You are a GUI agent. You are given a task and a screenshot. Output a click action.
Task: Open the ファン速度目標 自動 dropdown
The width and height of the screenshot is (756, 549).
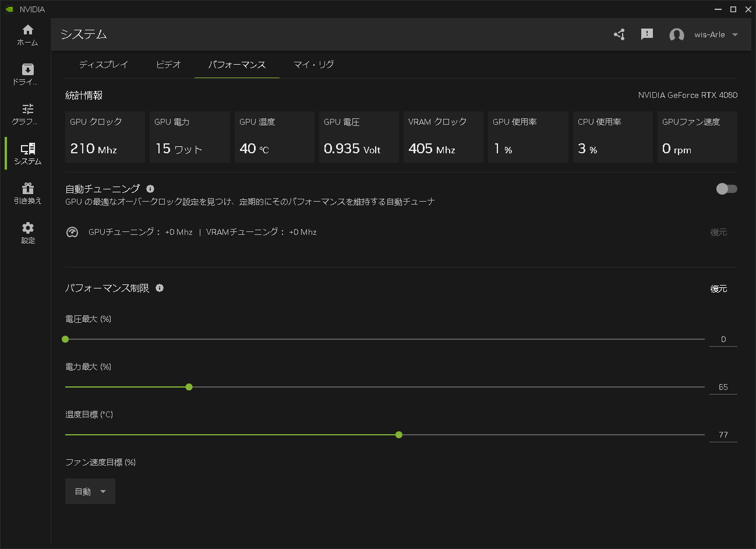(x=90, y=491)
